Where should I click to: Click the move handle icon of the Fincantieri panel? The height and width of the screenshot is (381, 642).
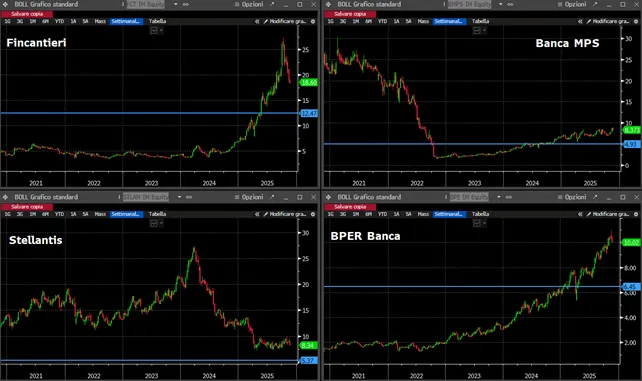[5, 4]
